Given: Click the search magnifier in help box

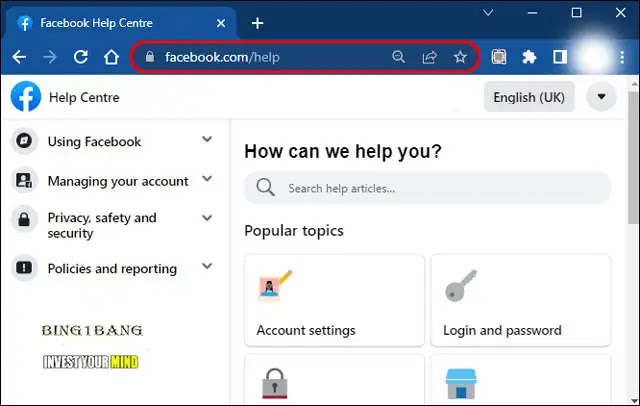Looking at the screenshot, I should pyautogui.click(x=265, y=187).
